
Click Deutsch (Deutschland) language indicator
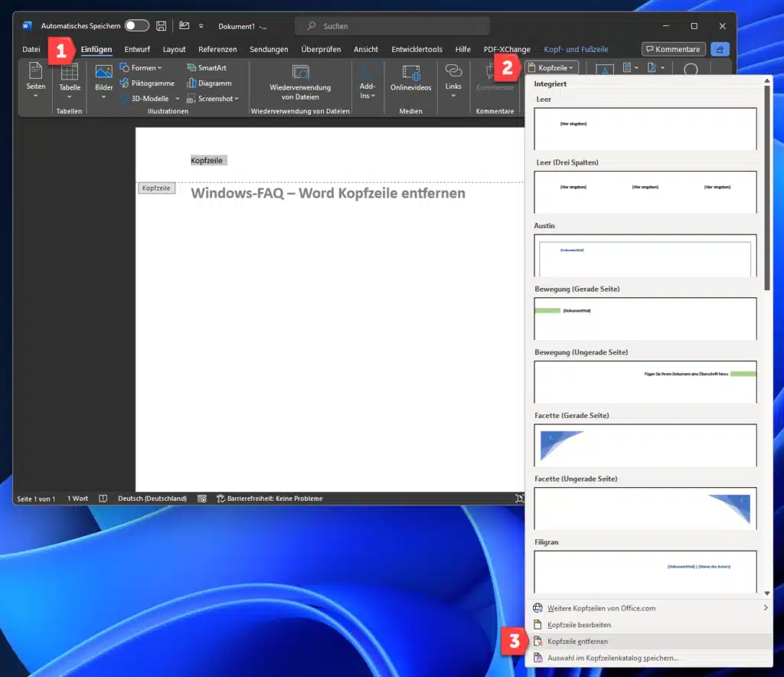coord(152,499)
